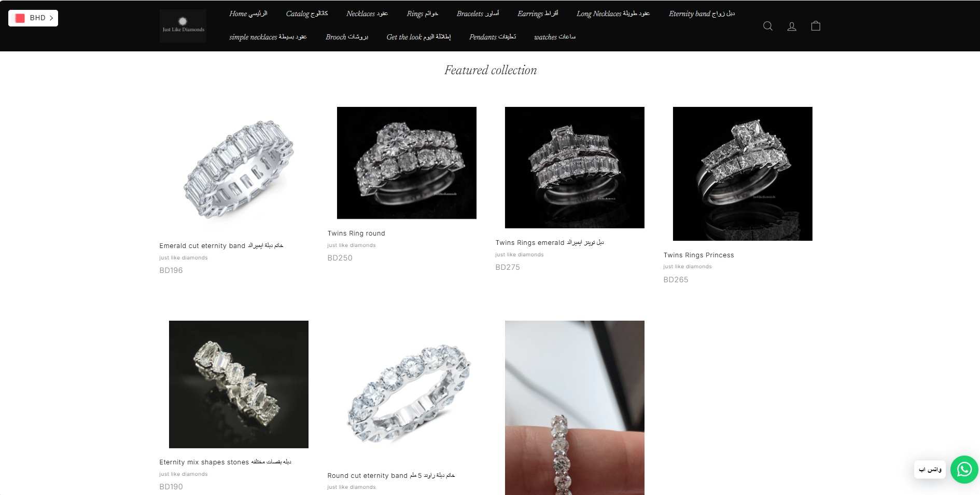Click the WhatsApp Arabic label bubble
The image size is (980, 495).
tap(930, 470)
